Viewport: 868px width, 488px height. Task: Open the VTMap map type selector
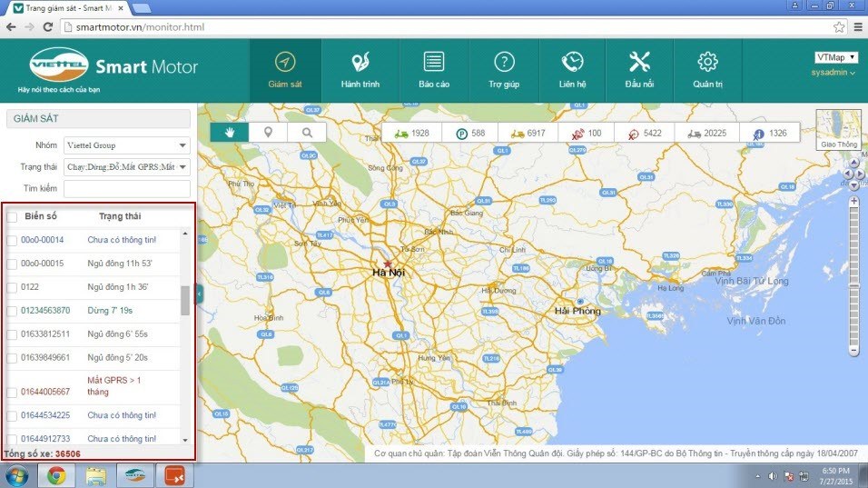click(835, 57)
